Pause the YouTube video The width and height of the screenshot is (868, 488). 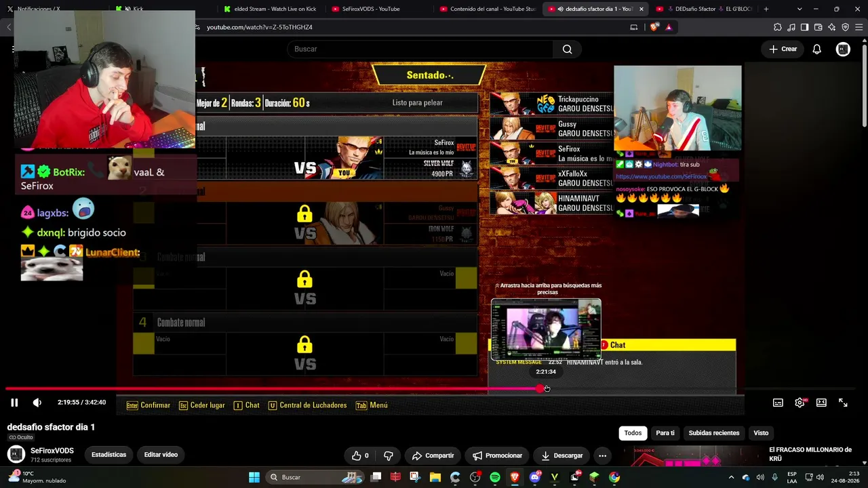[x=14, y=403]
